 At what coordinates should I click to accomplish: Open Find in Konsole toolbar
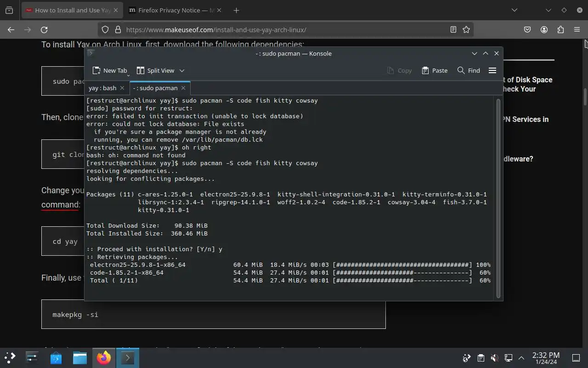[x=469, y=70]
